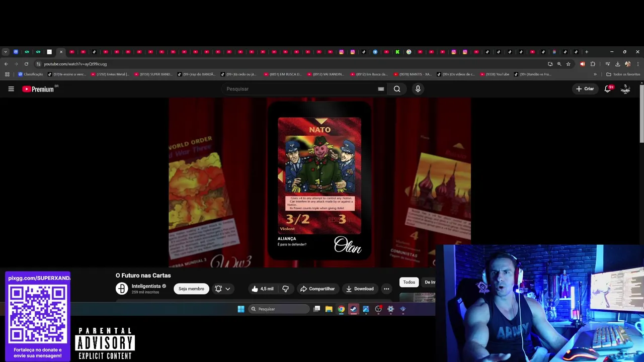Go to YouTube Premium home logo

pyautogui.click(x=38, y=89)
